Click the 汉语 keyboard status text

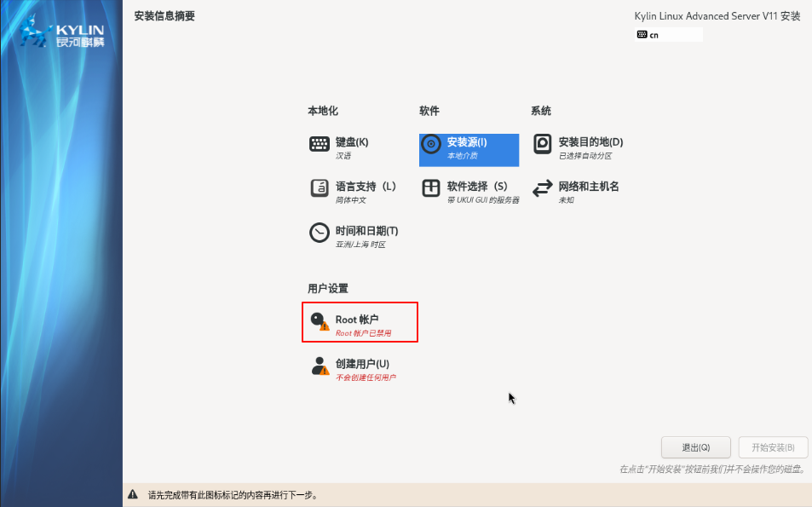(x=343, y=156)
